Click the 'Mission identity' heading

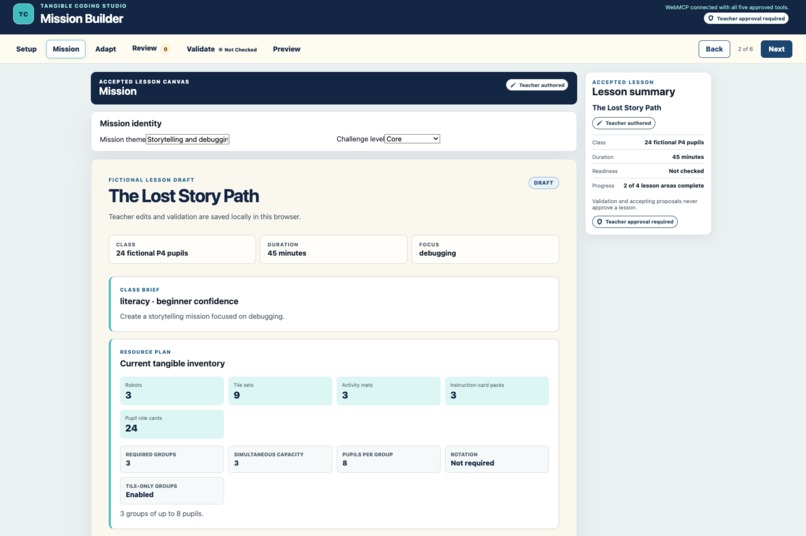131,123
